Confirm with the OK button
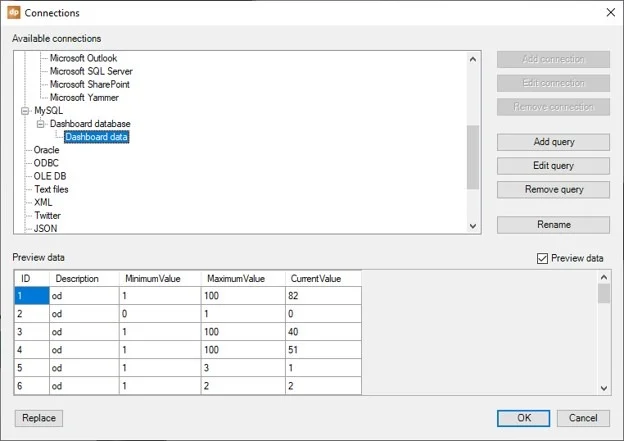The height and width of the screenshot is (441, 624). pos(524,418)
